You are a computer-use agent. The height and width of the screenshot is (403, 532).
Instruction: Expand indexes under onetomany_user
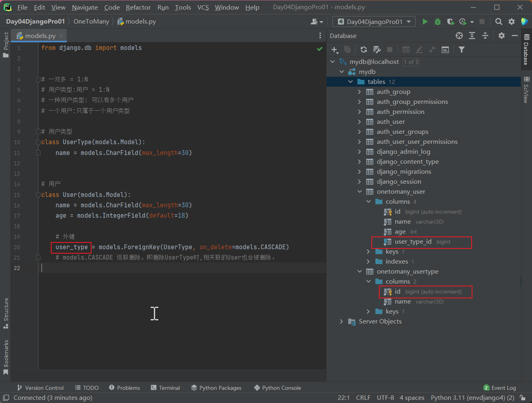tap(368, 261)
